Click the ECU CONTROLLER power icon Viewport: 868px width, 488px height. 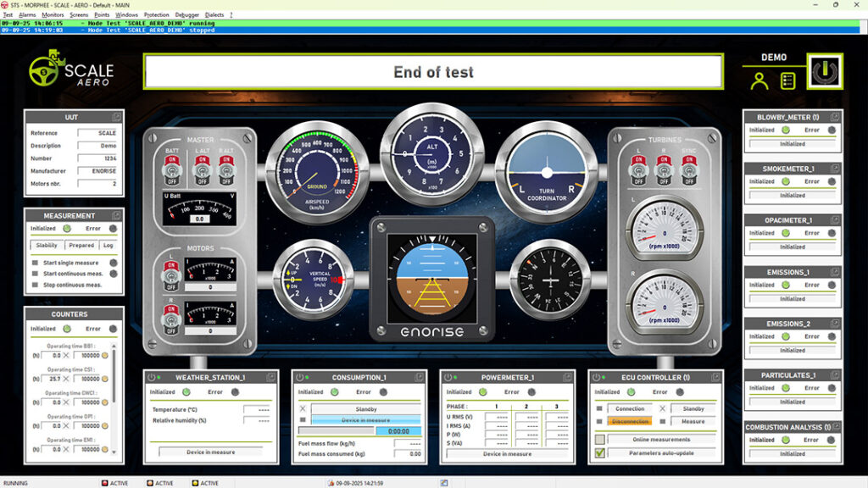pos(596,377)
